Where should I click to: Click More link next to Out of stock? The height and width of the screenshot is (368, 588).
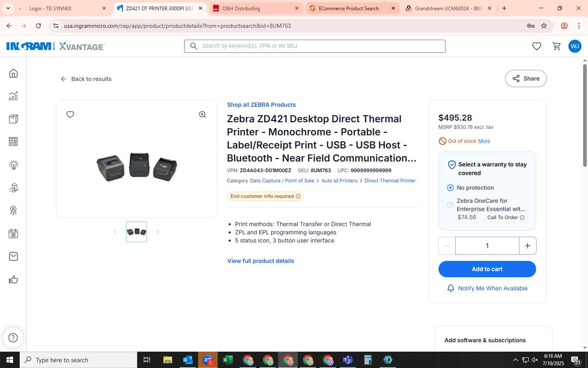click(x=484, y=141)
